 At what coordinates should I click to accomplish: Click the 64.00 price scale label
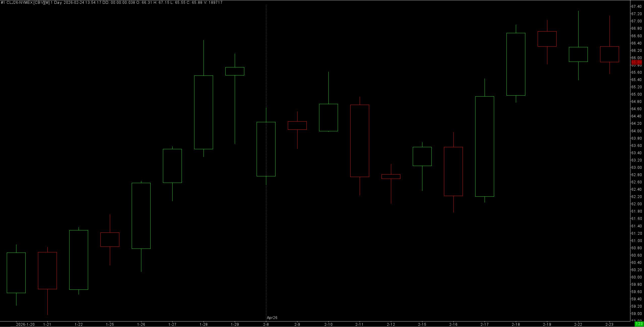[636, 131]
